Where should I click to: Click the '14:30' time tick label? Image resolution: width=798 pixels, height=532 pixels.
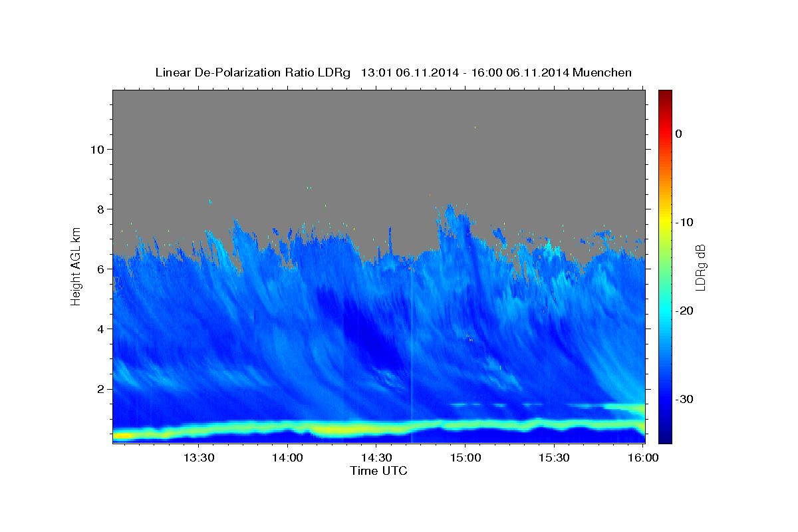click(376, 458)
